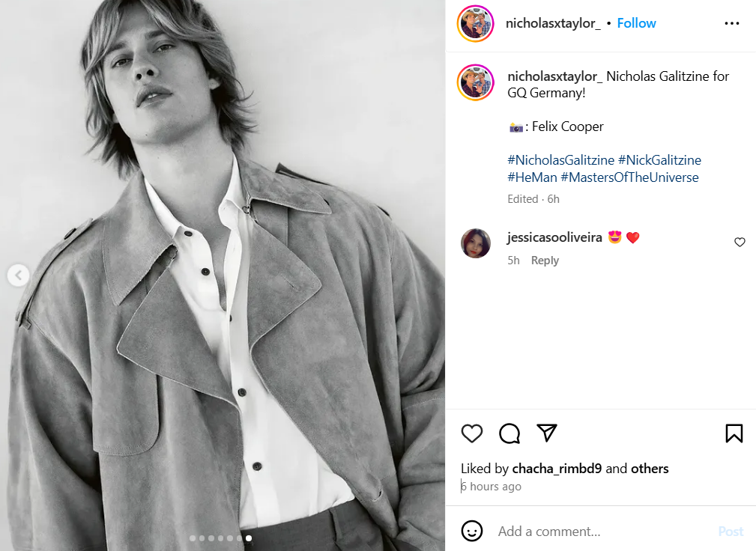Click the Add a comment field
The width and height of the screenshot is (756, 551).
coord(599,532)
